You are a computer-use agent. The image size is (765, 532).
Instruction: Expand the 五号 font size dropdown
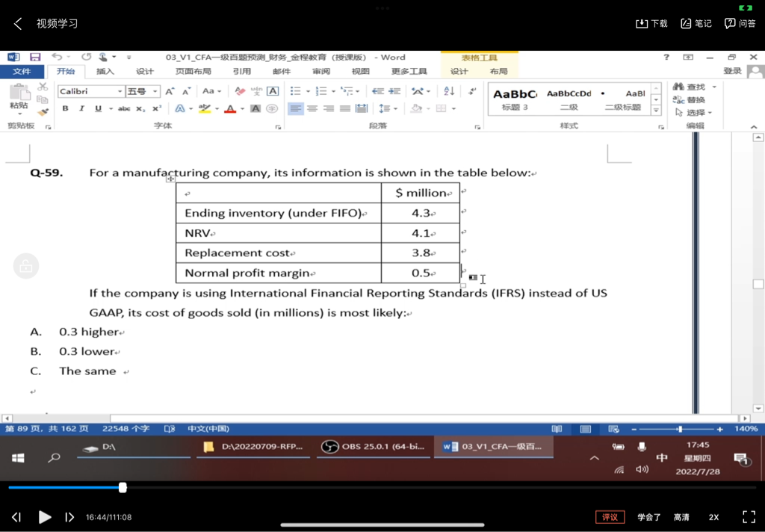[155, 92]
